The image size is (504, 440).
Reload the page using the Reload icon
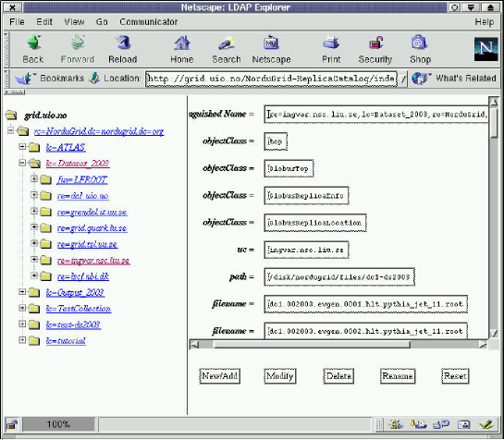pos(123,43)
